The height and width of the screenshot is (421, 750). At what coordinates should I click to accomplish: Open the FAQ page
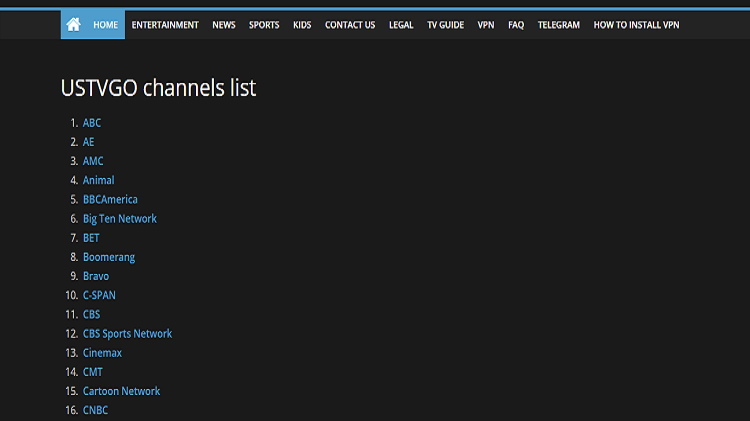516,25
